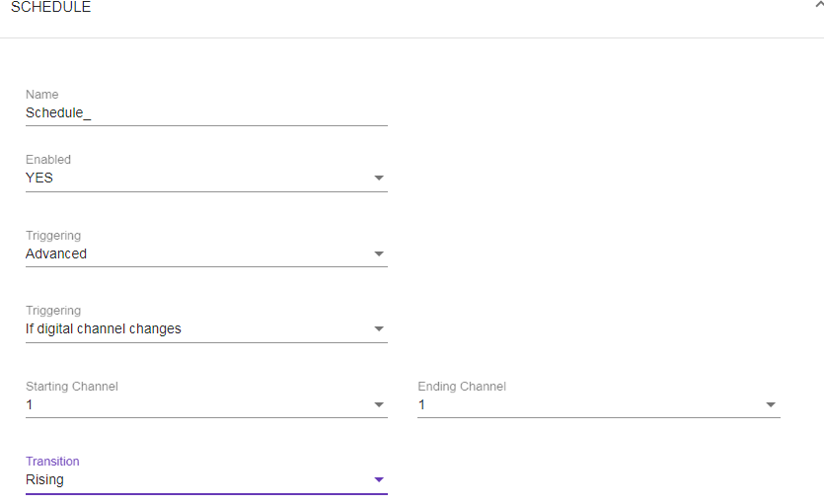
Task: Click the If digital channel changes text
Action: pos(104,328)
